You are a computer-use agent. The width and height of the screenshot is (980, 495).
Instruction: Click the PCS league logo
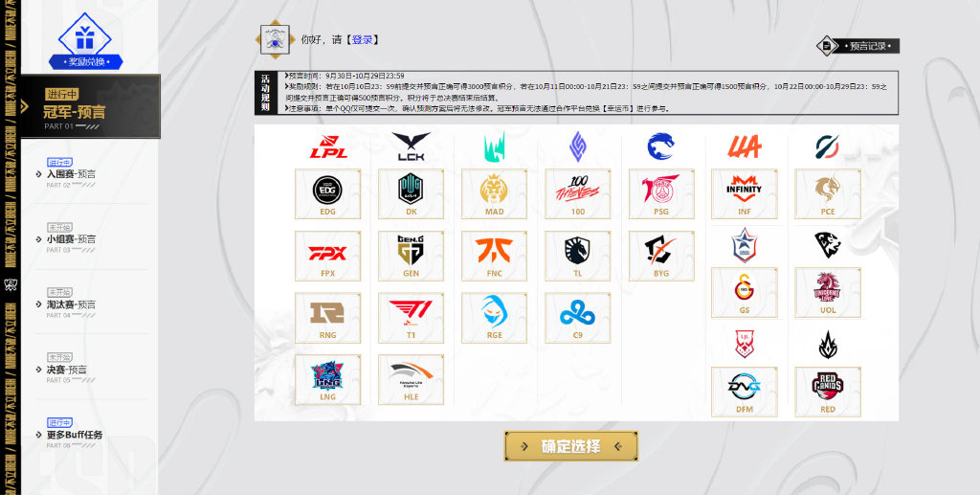[x=660, y=146]
